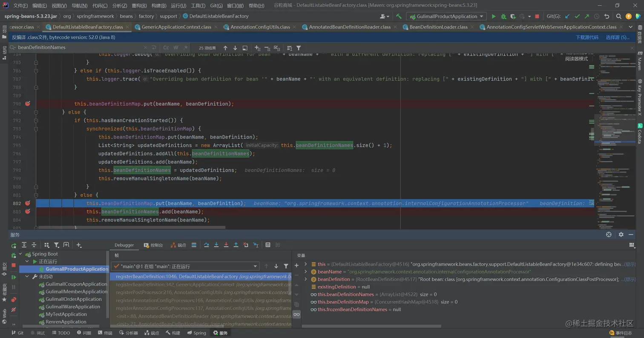
Task: Toggle regex asterisk search option
Action: coord(186,48)
